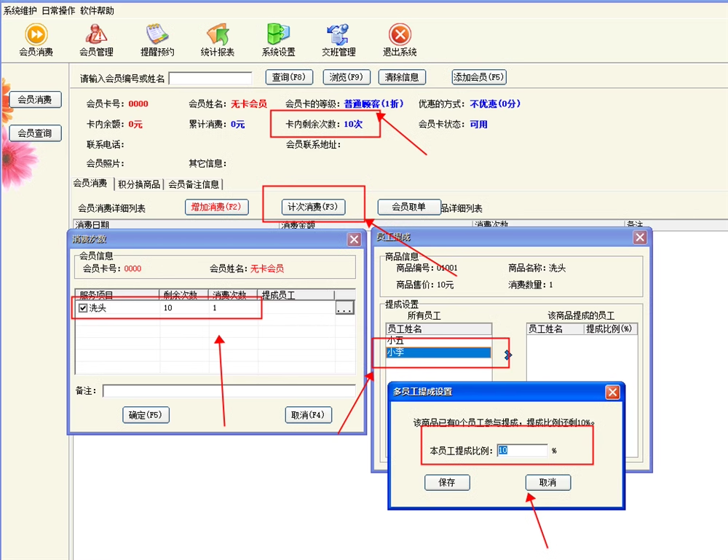Close the 多员工提成设置 dialog
This screenshot has height=560, width=728.
coord(612,393)
